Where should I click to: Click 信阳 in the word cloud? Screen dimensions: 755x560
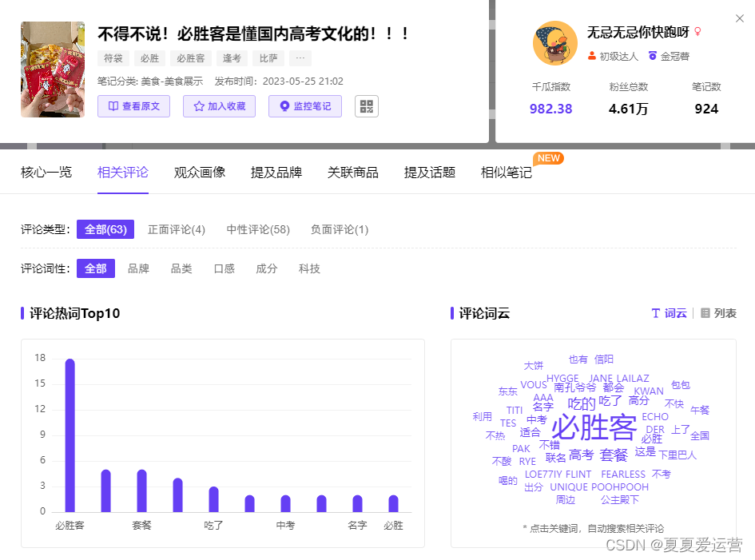pyautogui.click(x=604, y=359)
